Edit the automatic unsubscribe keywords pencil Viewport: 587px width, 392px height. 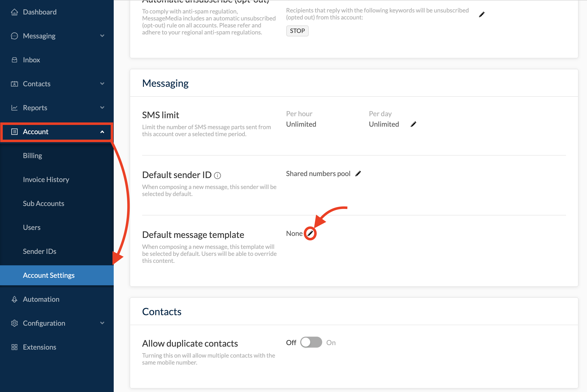click(x=482, y=14)
